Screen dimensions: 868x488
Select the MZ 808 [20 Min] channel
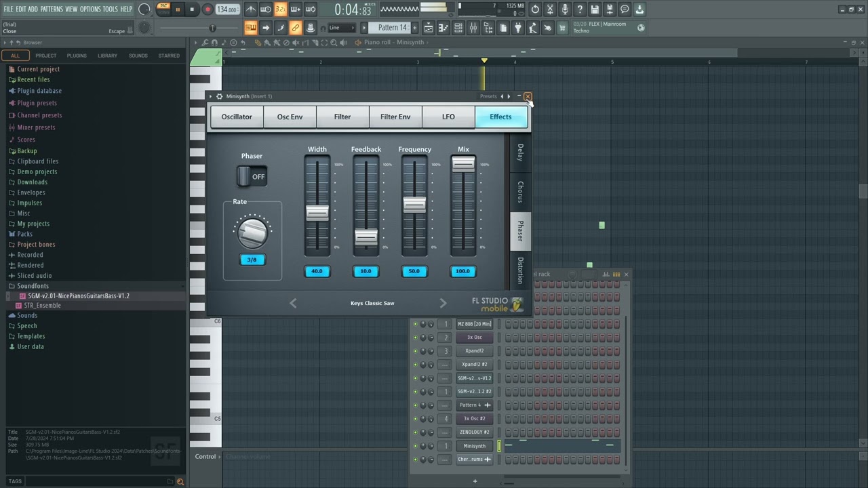point(475,324)
